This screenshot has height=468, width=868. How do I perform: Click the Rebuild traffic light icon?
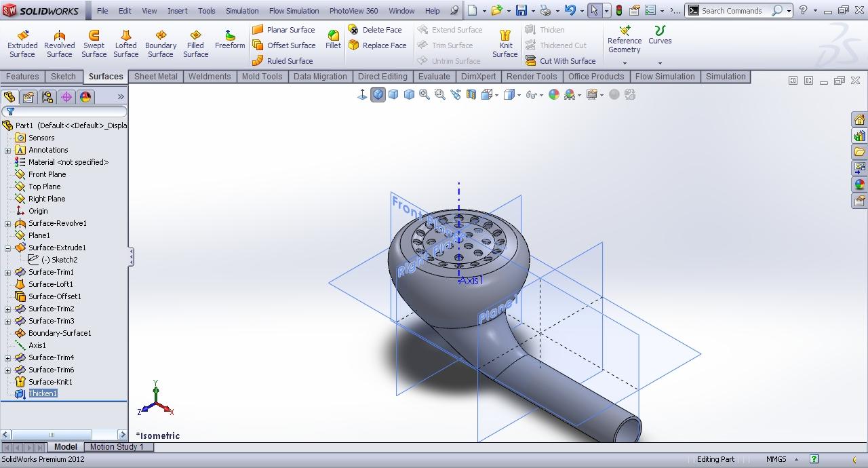pos(619,10)
